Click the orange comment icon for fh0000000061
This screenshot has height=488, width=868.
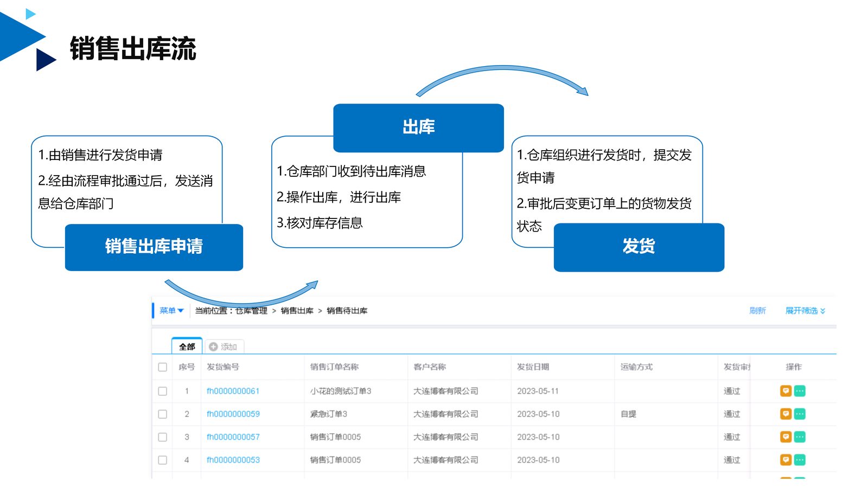click(x=786, y=391)
